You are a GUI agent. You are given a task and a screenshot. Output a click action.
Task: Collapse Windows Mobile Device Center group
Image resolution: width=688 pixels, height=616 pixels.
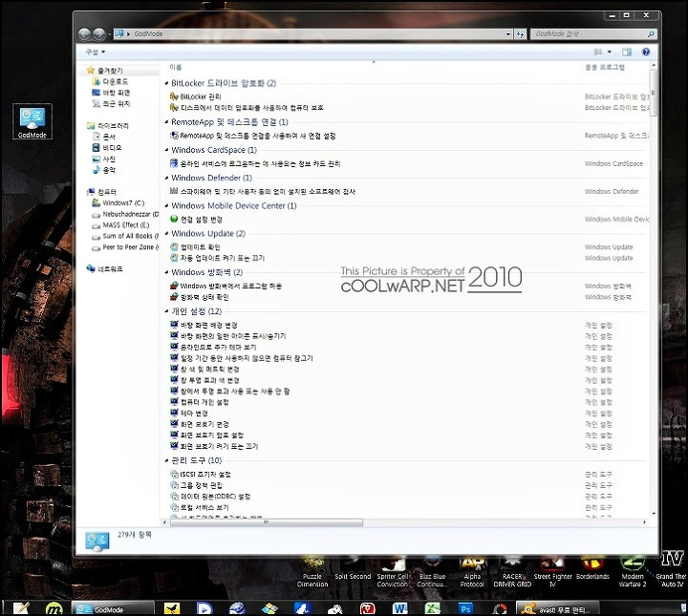coord(166,205)
